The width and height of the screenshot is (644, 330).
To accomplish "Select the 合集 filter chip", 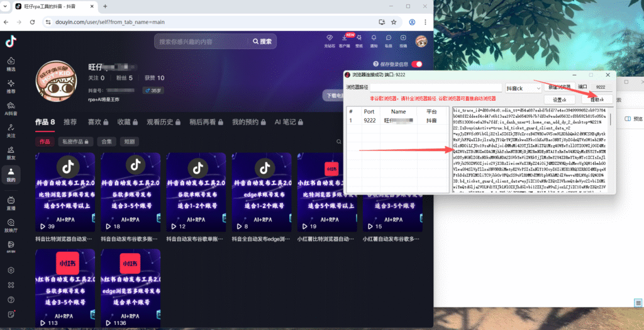I will pyautogui.click(x=106, y=142).
